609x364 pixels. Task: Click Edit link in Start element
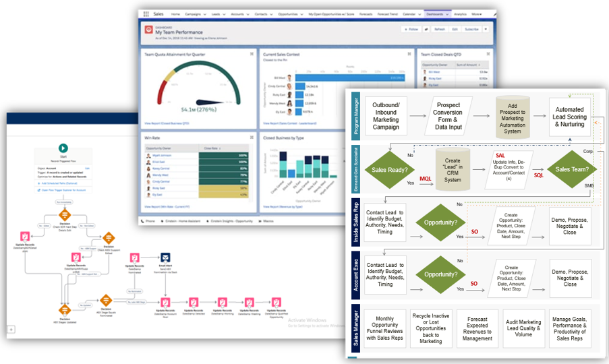click(88, 169)
